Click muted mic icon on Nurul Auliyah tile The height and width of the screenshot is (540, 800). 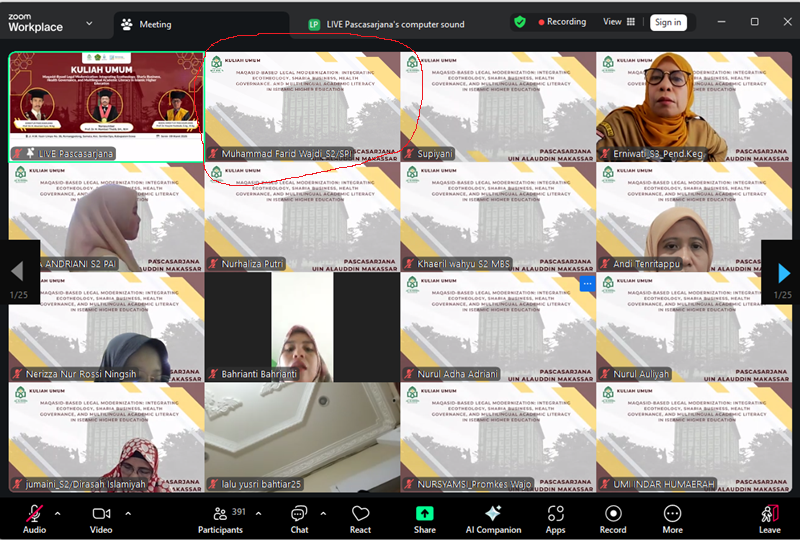[605, 374]
